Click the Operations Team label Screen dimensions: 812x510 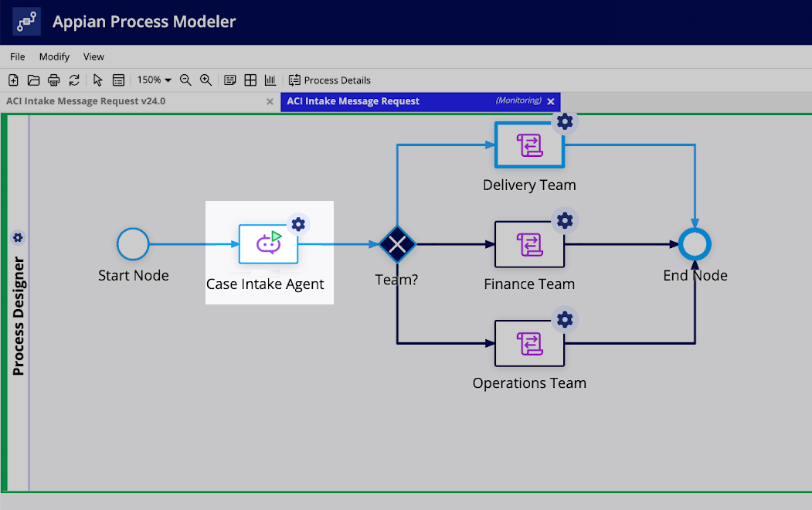[529, 383]
